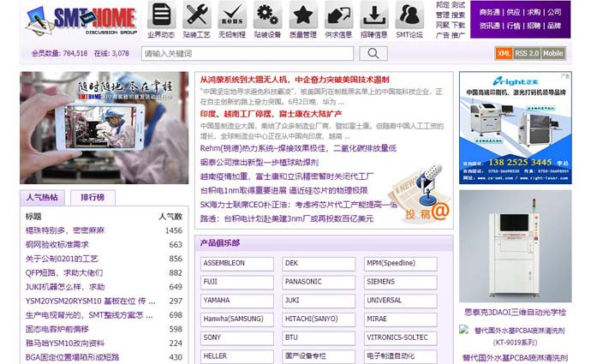Open hot post 钢网验收标准需求

click(x=57, y=245)
